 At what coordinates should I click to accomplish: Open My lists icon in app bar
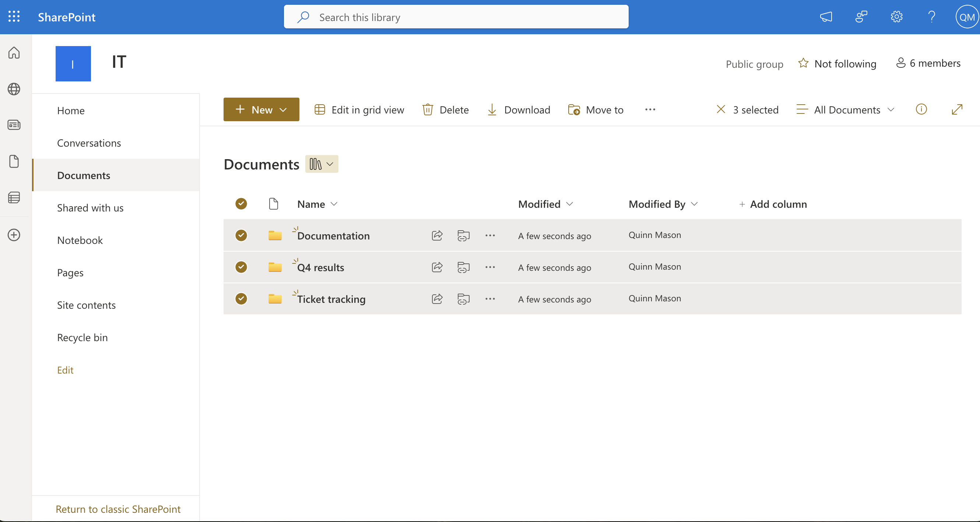pos(14,197)
